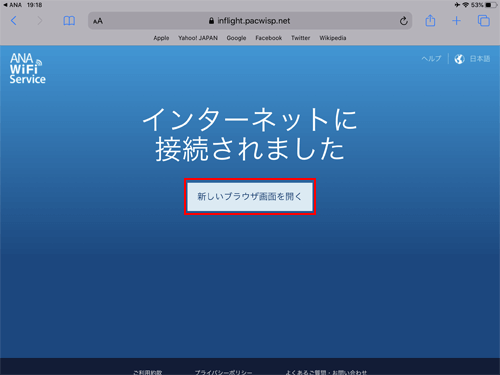Image resolution: width=500 pixels, height=375 pixels.
Task: Click 新しいブラウザ画面を開く button
Action: coord(250,197)
